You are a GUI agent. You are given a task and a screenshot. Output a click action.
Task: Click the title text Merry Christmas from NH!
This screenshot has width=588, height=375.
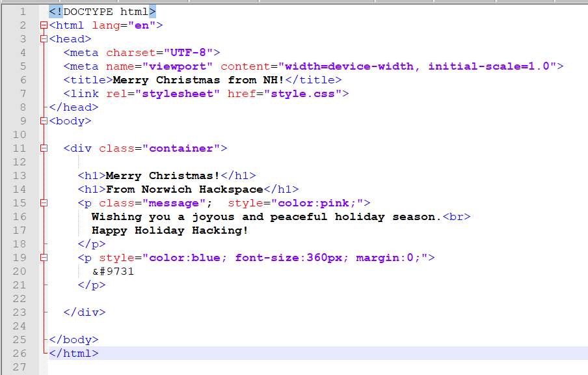click(x=198, y=80)
